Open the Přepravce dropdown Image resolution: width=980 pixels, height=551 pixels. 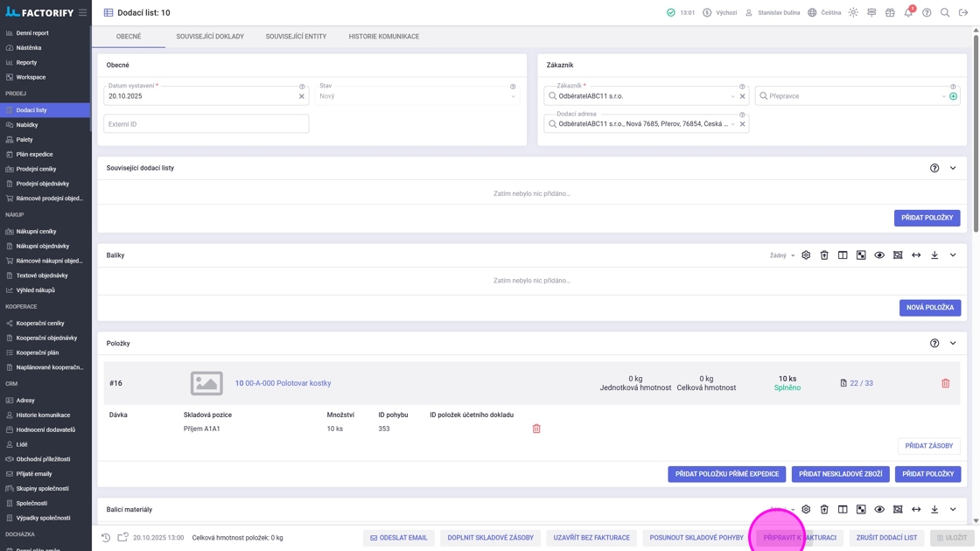pyautogui.click(x=944, y=96)
